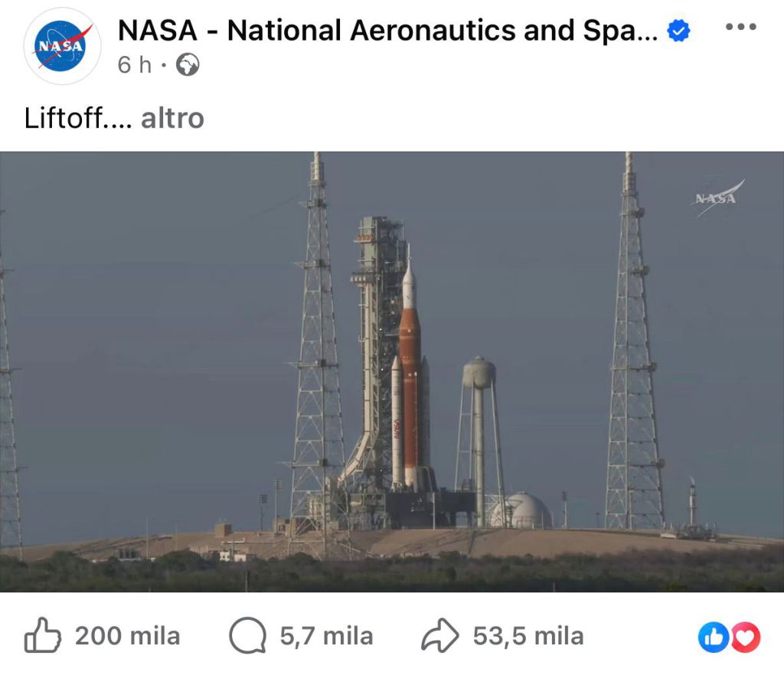
Task: View the "200 mila" likes count
Action: pos(127,637)
